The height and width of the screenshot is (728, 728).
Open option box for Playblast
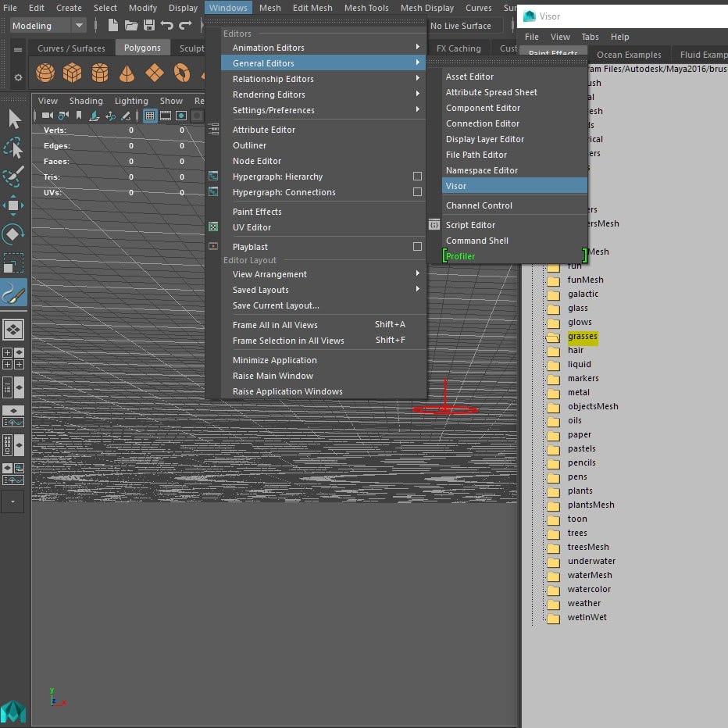[417, 247]
